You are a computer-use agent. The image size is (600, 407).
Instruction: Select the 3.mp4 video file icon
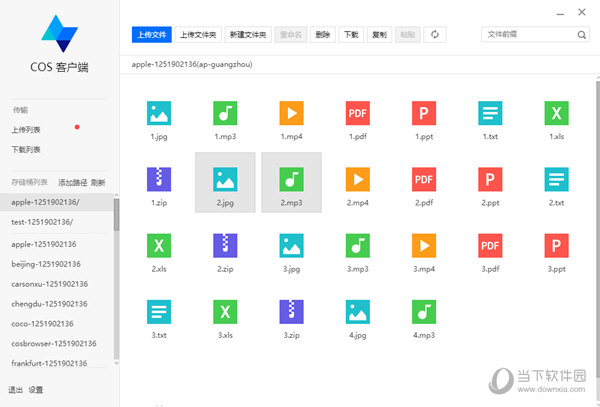click(424, 246)
